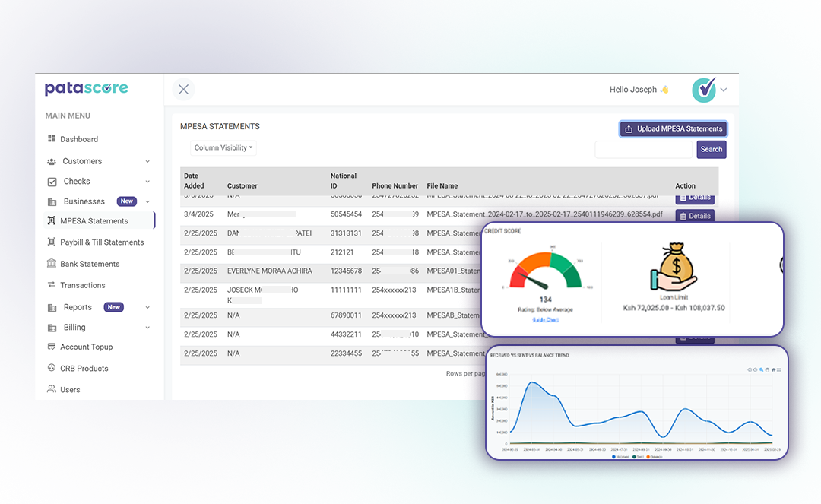Expand the Customers submenu chevron
This screenshot has height=504, width=821.
point(147,162)
